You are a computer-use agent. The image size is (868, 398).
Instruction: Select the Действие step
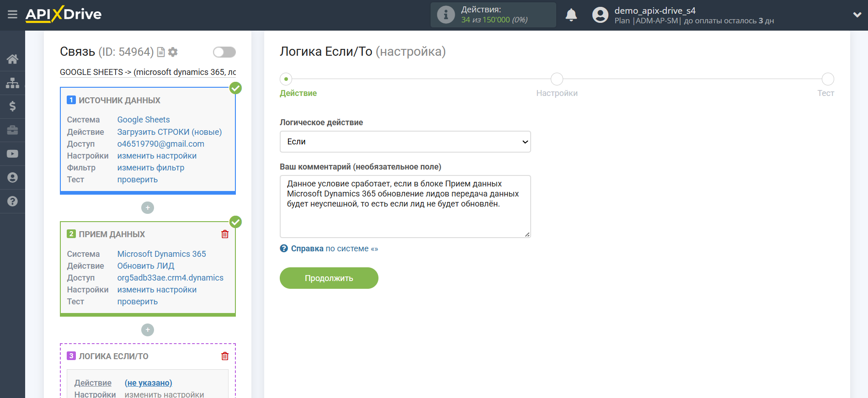tap(286, 79)
